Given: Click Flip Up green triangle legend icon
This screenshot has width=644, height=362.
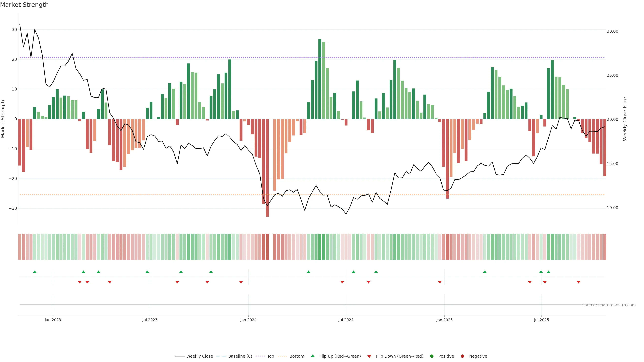Looking at the screenshot, I should (312, 356).
